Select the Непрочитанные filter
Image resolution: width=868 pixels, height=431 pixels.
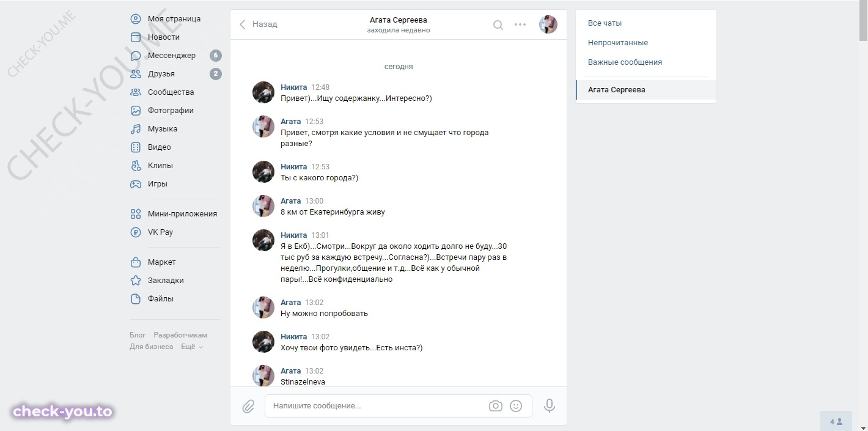click(x=646, y=43)
